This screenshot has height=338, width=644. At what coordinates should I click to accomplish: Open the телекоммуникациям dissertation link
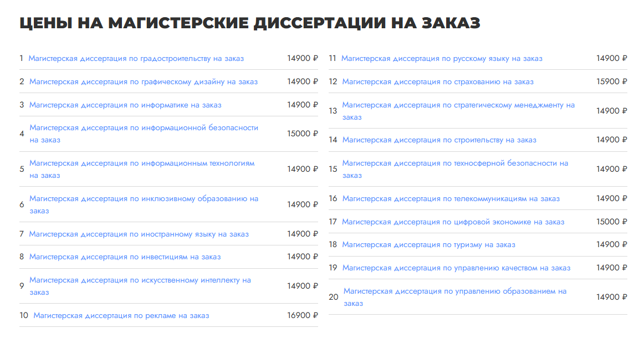(x=451, y=199)
